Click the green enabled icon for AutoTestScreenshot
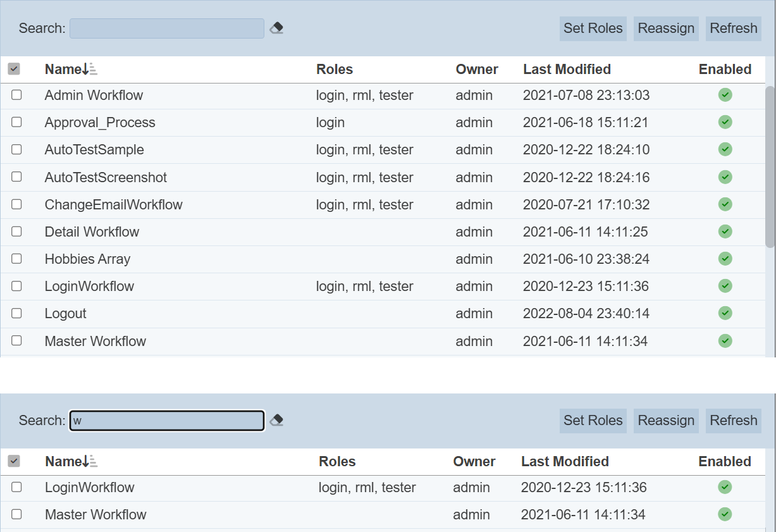The width and height of the screenshot is (776, 532). [725, 177]
